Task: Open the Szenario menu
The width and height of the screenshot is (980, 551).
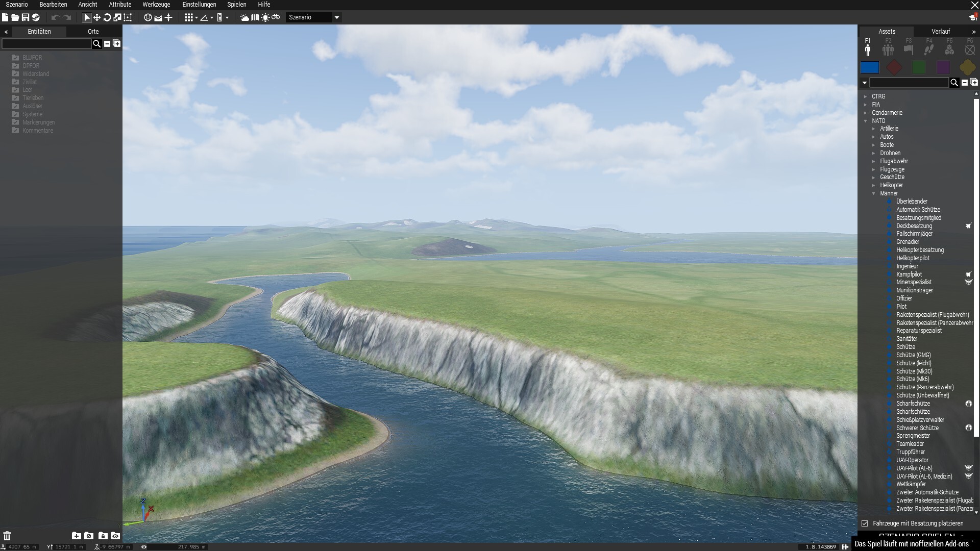Action: click(x=17, y=5)
